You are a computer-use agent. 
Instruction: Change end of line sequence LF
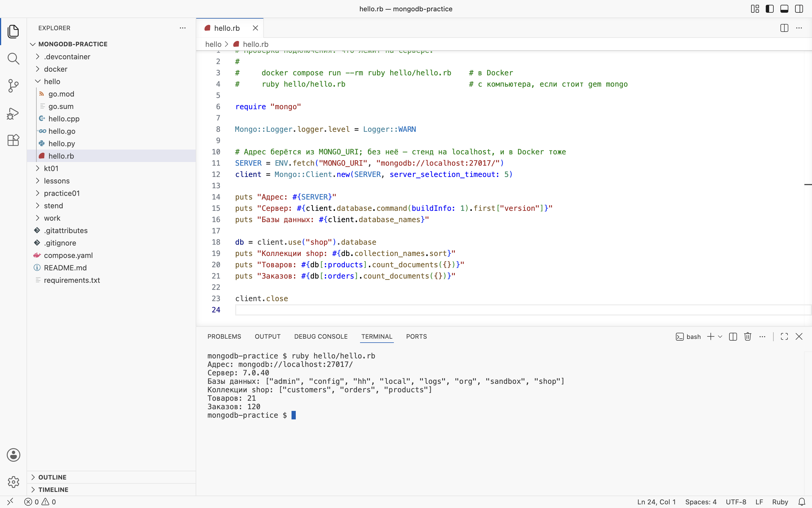pos(759,502)
